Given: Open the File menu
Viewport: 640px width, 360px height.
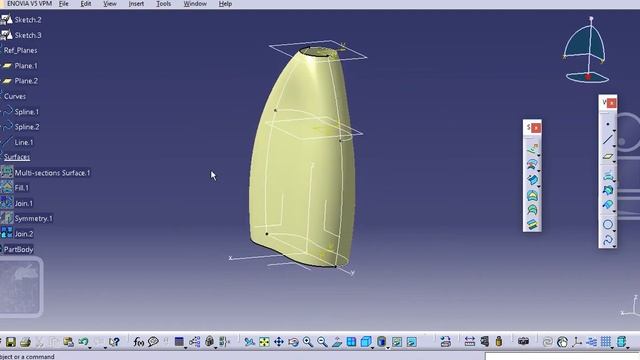Looking at the screenshot, I should coord(64,4).
